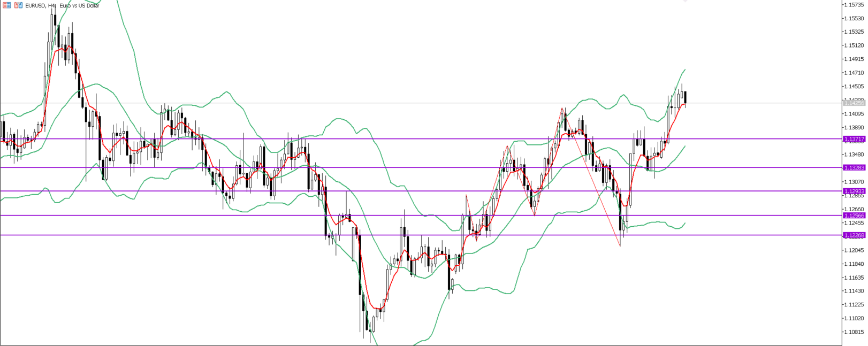Select the purple 1.12933 price level tag
The image size is (868, 346).
tap(854, 191)
